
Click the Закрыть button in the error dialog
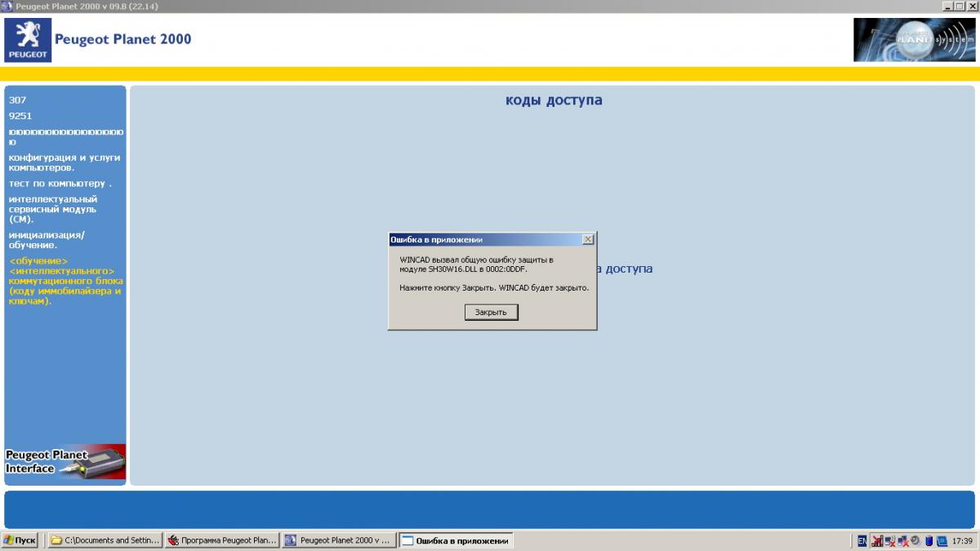pyautogui.click(x=491, y=312)
